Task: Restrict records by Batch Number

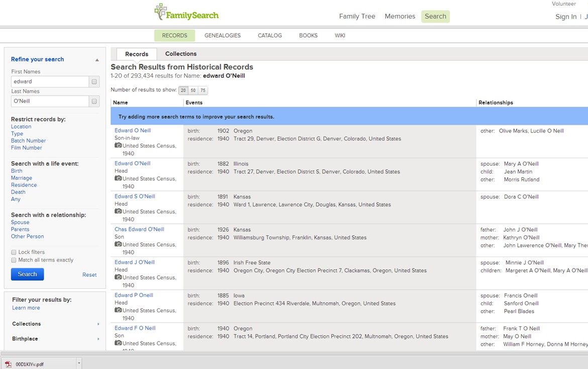Action: click(x=28, y=141)
